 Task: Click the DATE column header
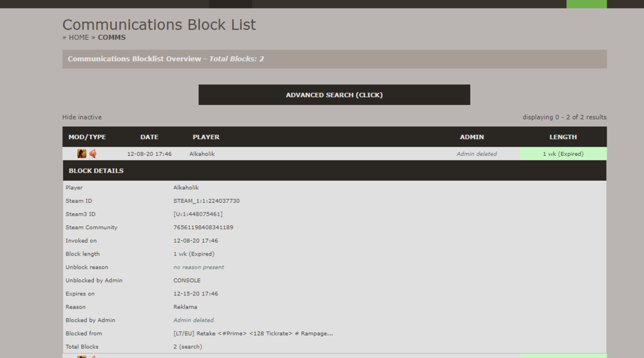(x=149, y=137)
